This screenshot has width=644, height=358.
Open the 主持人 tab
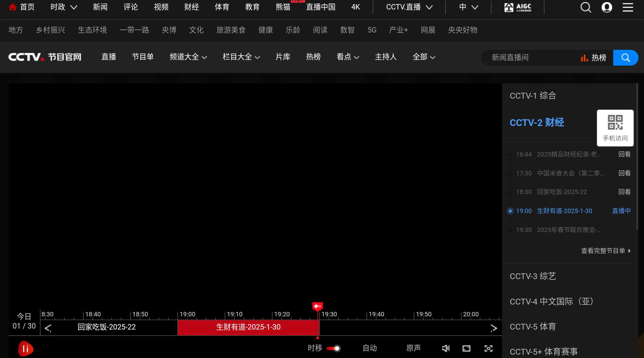(386, 57)
